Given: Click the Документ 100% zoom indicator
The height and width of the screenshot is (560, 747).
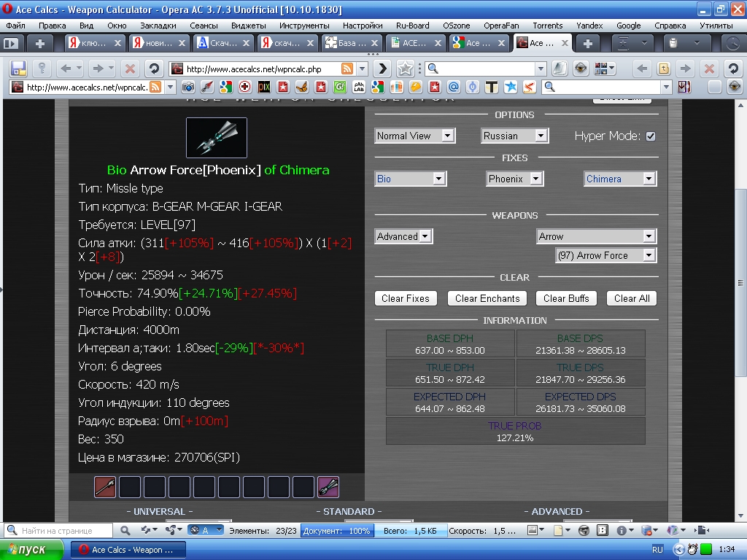Looking at the screenshot, I should click(x=337, y=531).
